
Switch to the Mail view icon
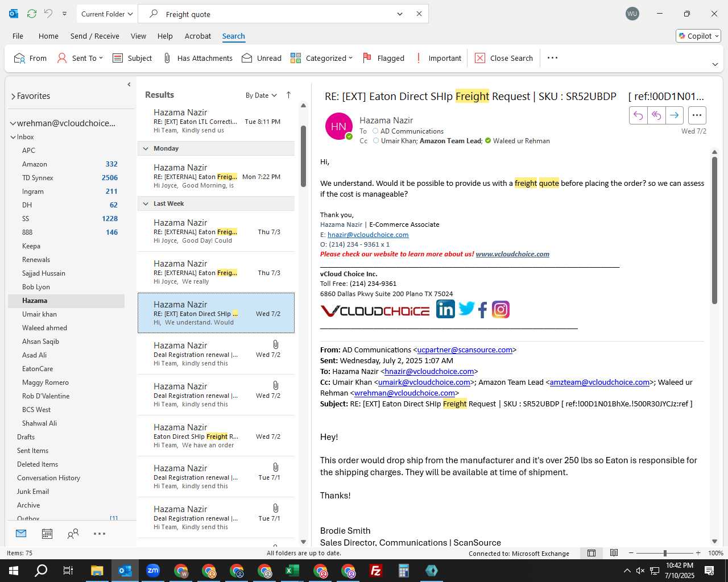point(21,534)
